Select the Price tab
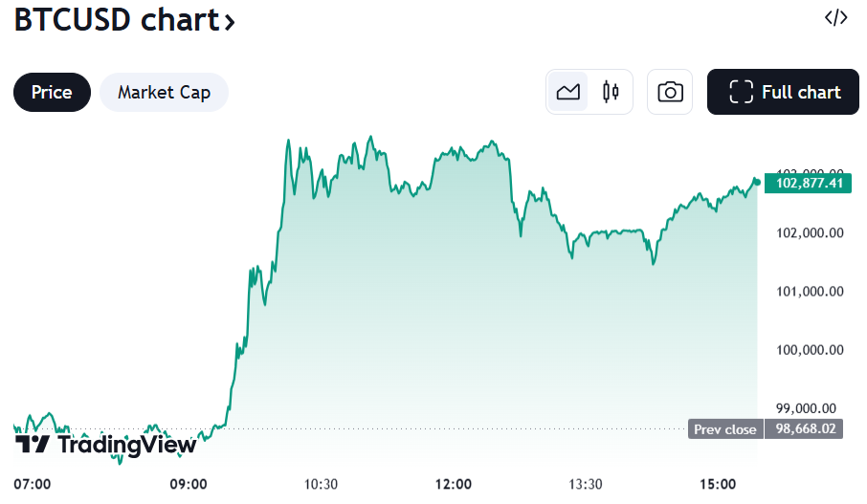This screenshot has width=867, height=504. [52, 92]
